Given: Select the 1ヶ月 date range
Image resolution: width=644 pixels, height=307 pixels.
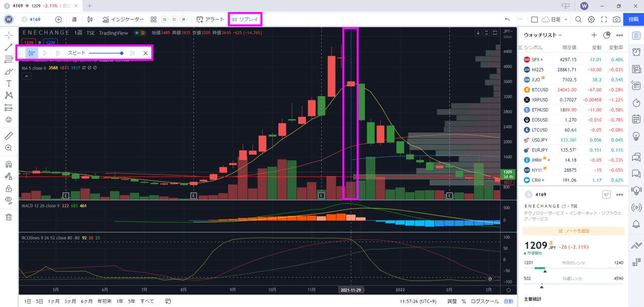Looking at the screenshot, I should [54, 301].
